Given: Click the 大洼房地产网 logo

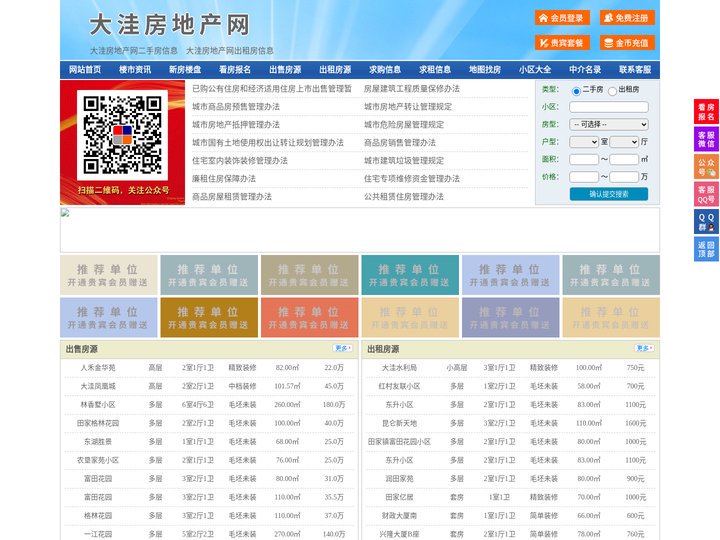Looking at the screenshot, I should point(169,25).
